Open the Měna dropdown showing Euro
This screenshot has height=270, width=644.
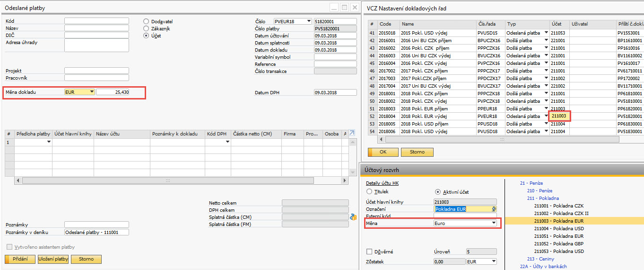[x=494, y=223]
